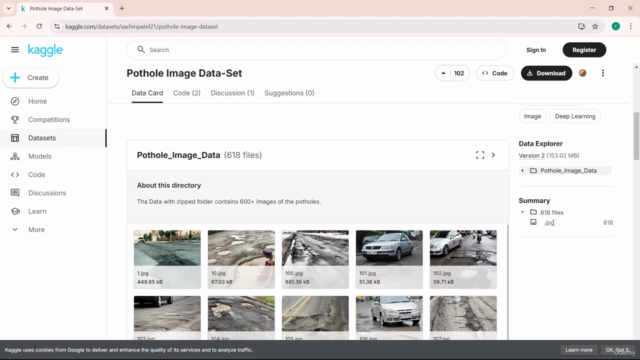The width and height of the screenshot is (640, 360).
Task: Open the tab search dropdown arrow
Action: [8, 8]
